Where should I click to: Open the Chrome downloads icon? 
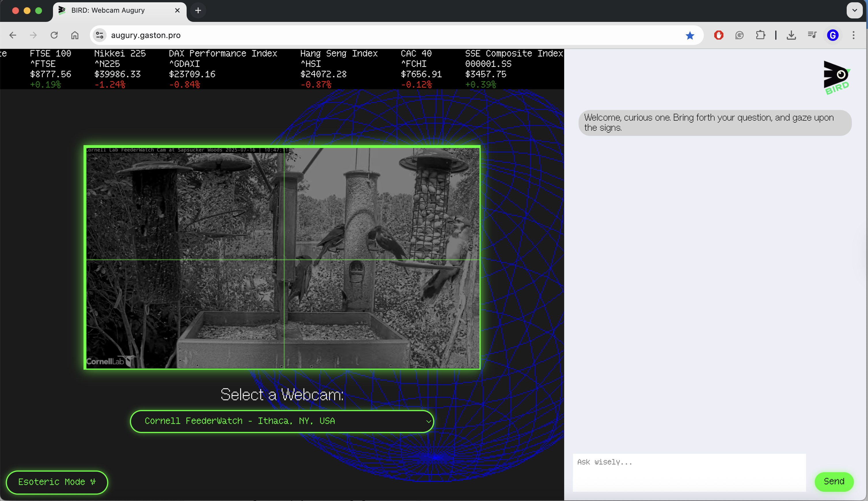pyautogui.click(x=791, y=35)
